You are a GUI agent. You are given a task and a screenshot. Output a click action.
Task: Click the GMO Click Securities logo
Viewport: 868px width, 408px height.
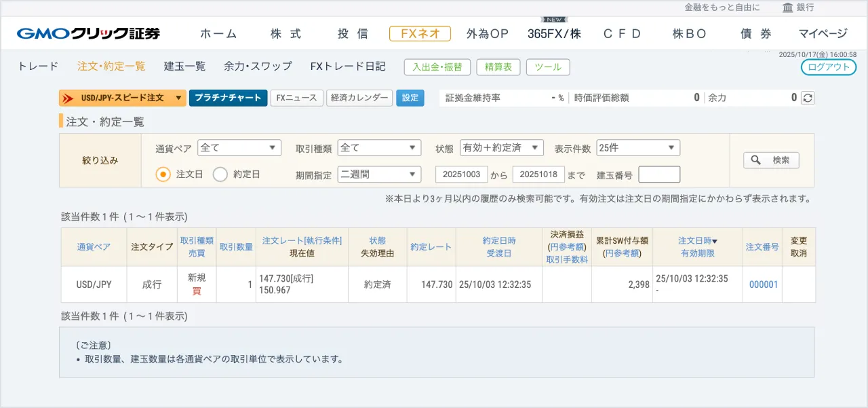pyautogui.click(x=88, y=33)
